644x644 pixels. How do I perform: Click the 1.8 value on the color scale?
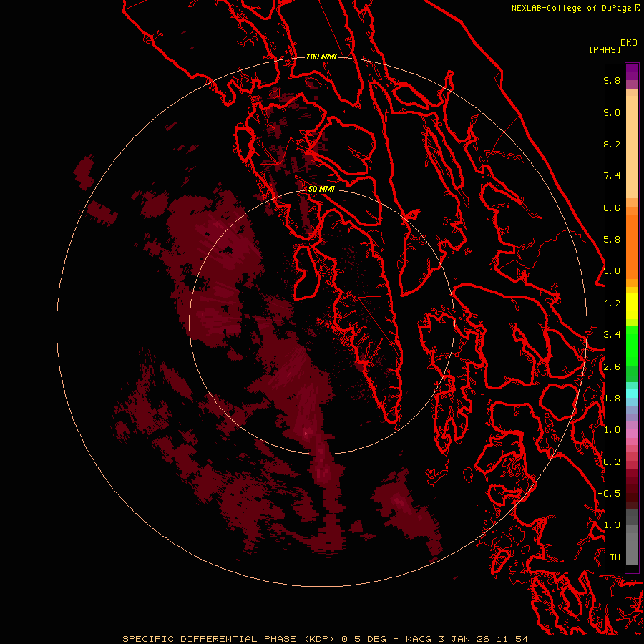612,399
